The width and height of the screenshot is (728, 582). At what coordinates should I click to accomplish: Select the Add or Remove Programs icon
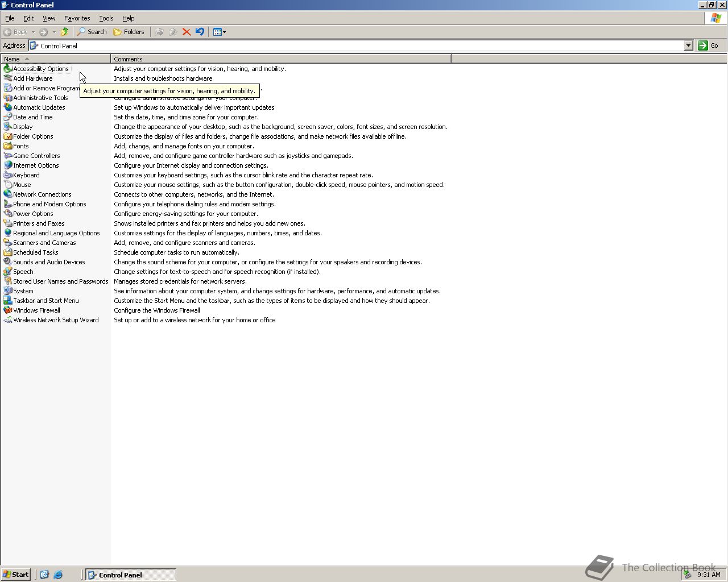[x=8, y=88]
